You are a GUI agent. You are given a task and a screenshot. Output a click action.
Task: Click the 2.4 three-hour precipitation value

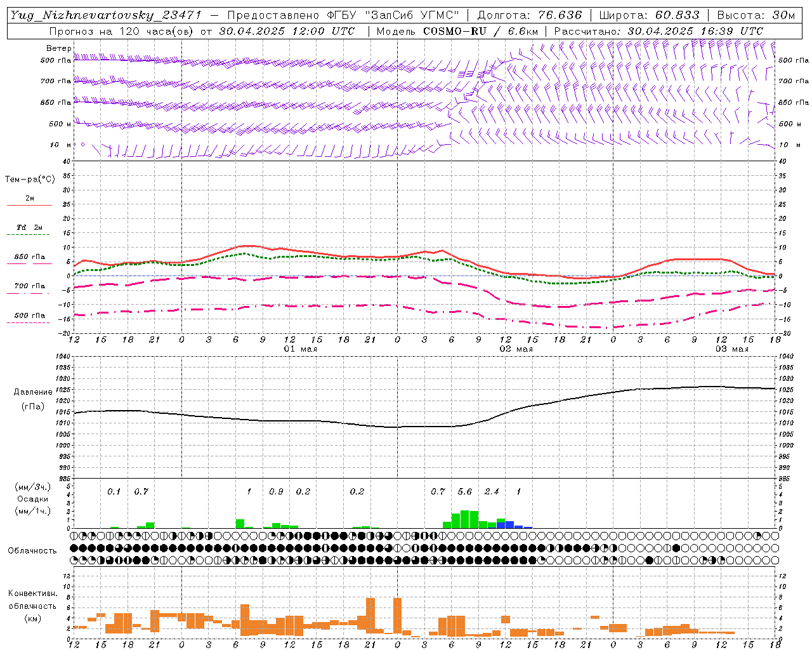tap(492, 491)
